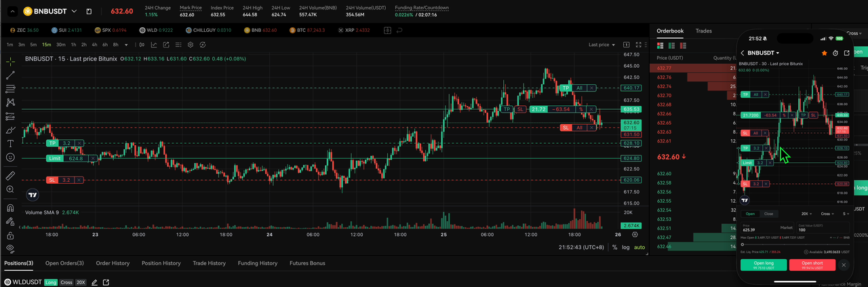Close the SL All line at 631.50
Screen dimensions: 868x287
(591, 128)
